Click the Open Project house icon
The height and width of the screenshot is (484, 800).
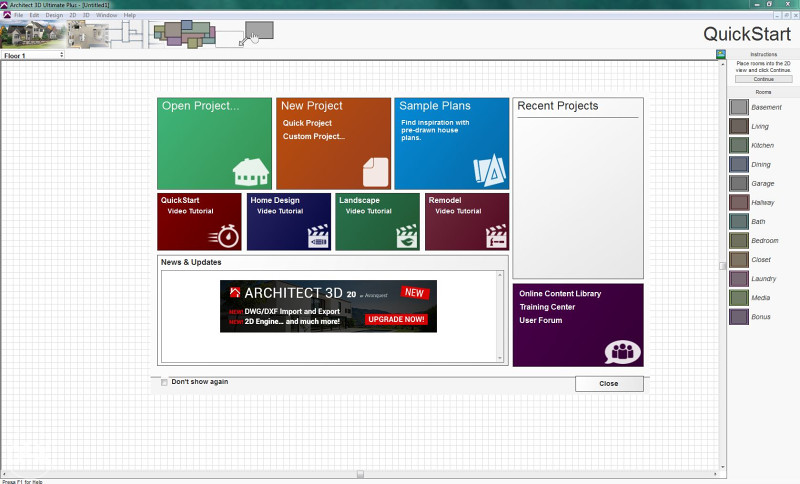pos(251,171)
